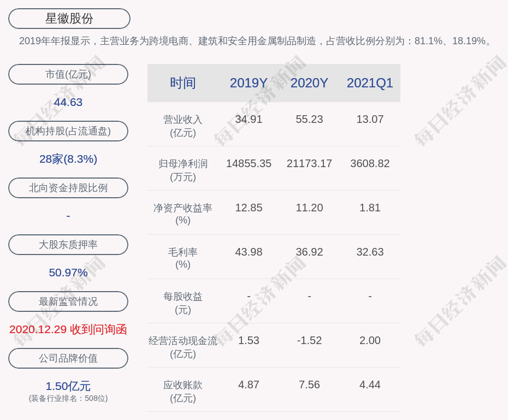This screenshot has width=508, height=420.
Task: Click the 13.07 revenue cell
Action: click(x=370, y=119)
